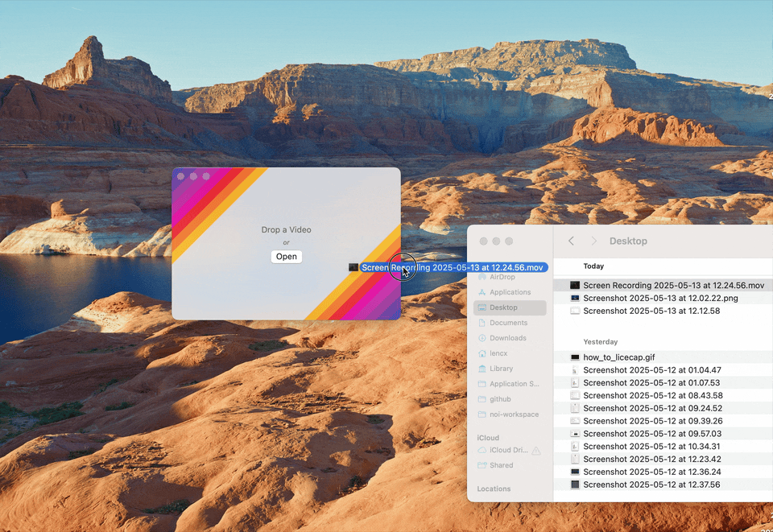Open the github folder in sidebar

point(510,399)
